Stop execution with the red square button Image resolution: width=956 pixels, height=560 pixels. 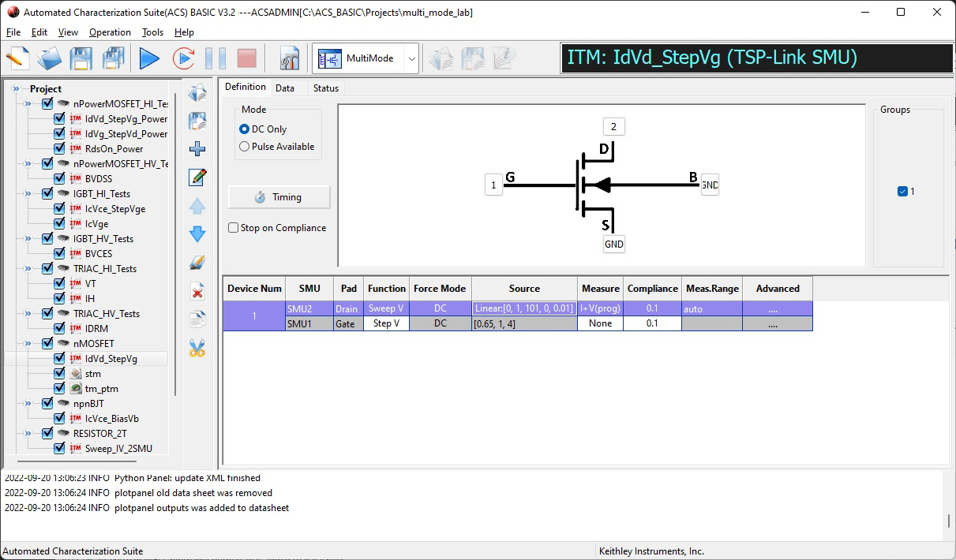[x=247, y=58]
